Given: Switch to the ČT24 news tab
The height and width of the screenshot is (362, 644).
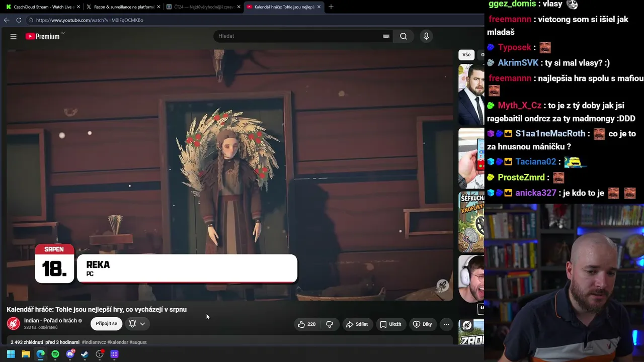Looking at the screenshot, I should tap(203, 7).
